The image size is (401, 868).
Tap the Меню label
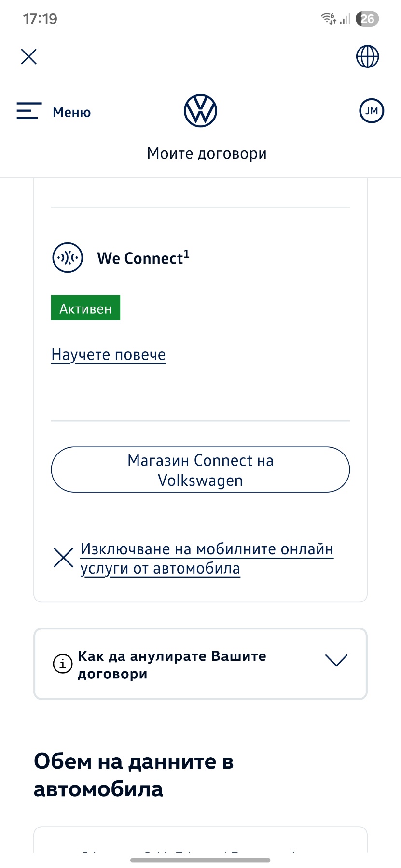[71, 112]
